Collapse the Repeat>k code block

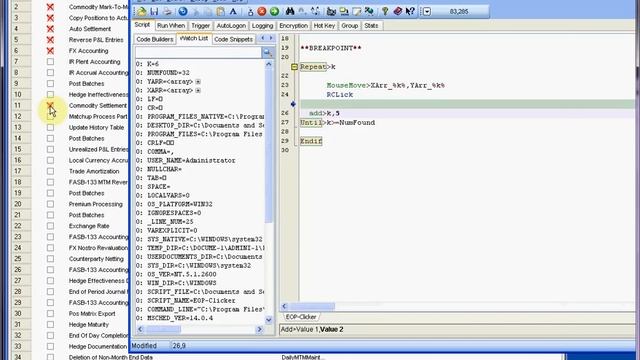click(x=294, y=67)
